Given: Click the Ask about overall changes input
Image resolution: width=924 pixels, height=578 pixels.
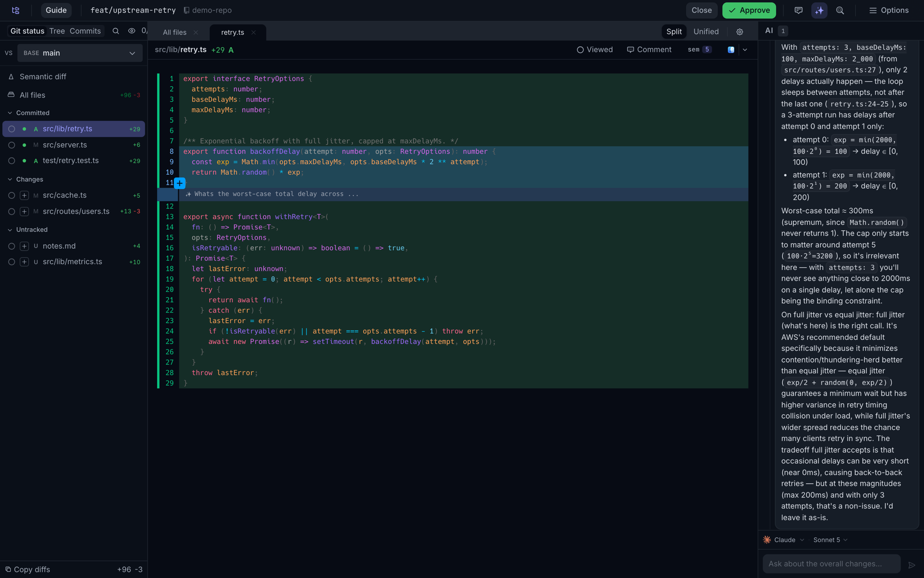Looking at the screenshot, I should point(832,564).
